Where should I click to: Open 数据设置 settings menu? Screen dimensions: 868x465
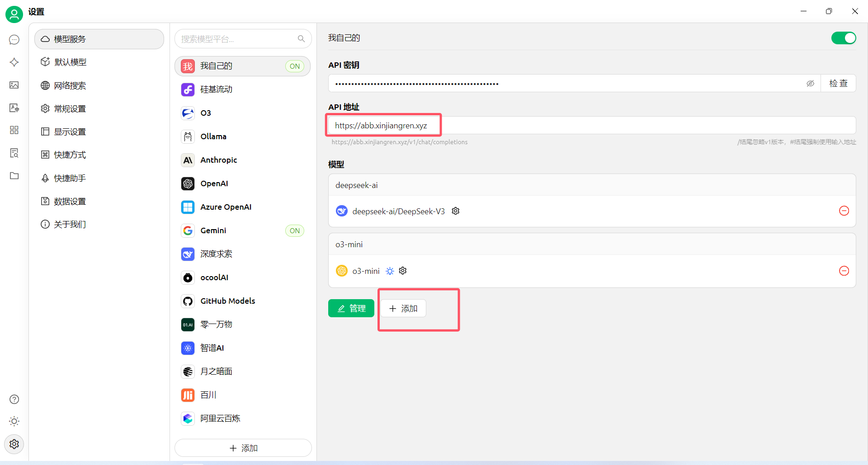coord(99,201)
